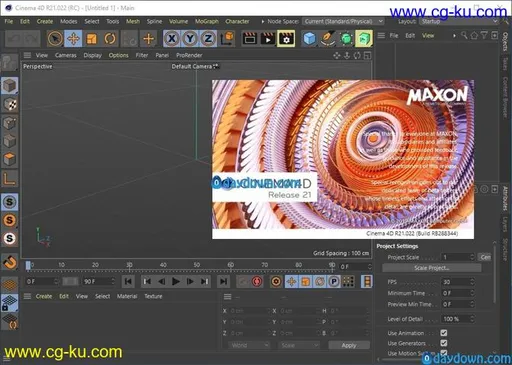Activate the Move tool

tap(73, 39)
